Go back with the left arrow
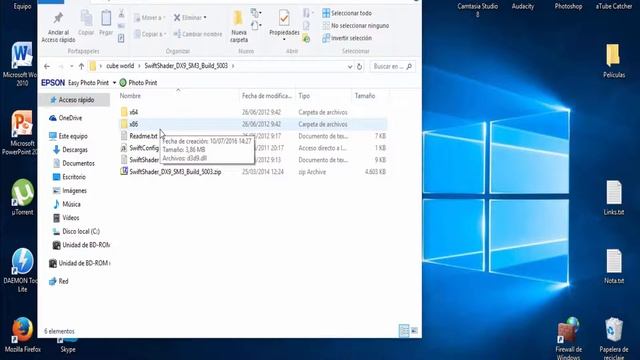The image size is (640, 360). pos(47,66)
